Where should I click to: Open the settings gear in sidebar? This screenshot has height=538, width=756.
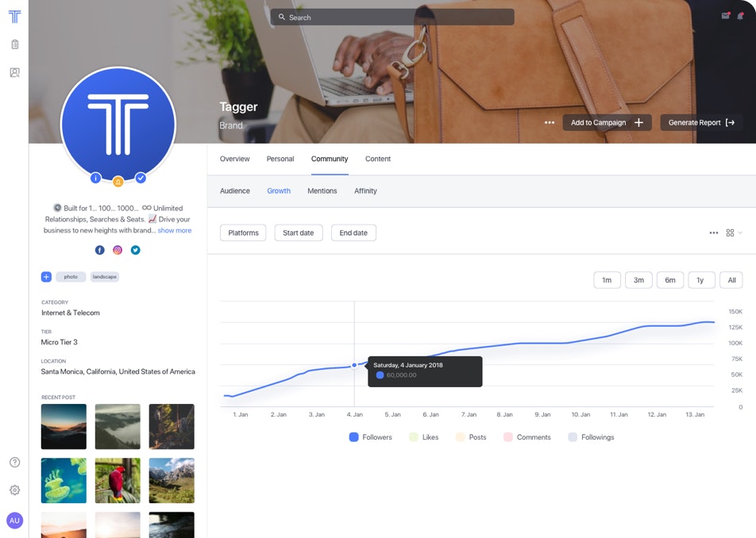click(15, 490)
